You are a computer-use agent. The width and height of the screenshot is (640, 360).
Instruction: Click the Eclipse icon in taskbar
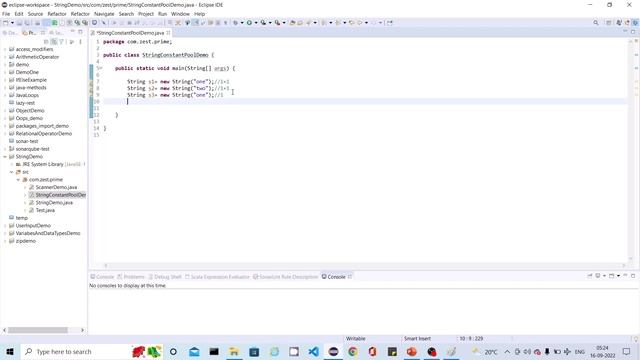(x=333, y=351)
